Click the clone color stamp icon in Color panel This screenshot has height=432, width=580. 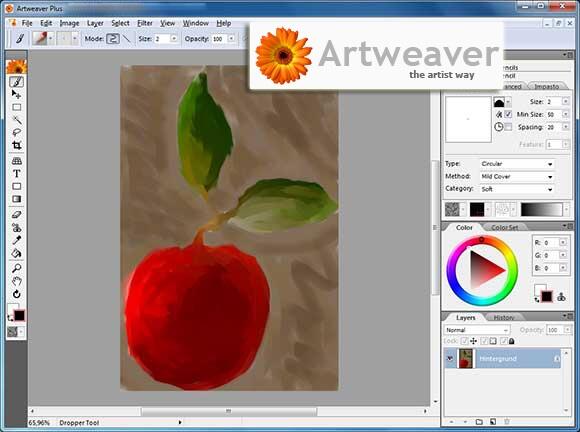(x=562, y=297)
